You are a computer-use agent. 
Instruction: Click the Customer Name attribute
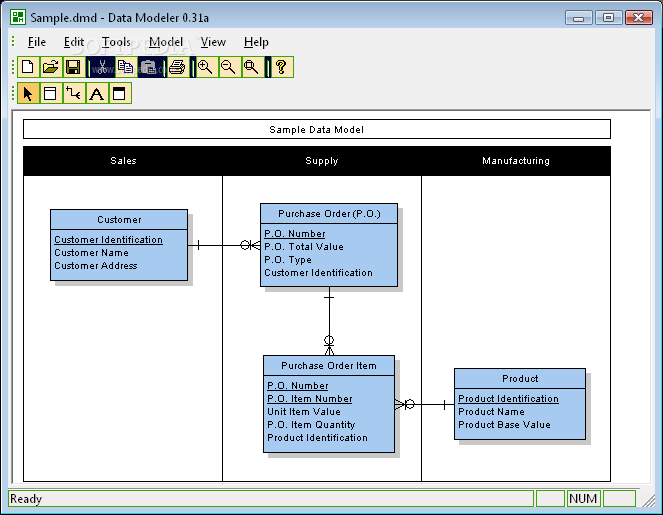click(x=91, y=253)
